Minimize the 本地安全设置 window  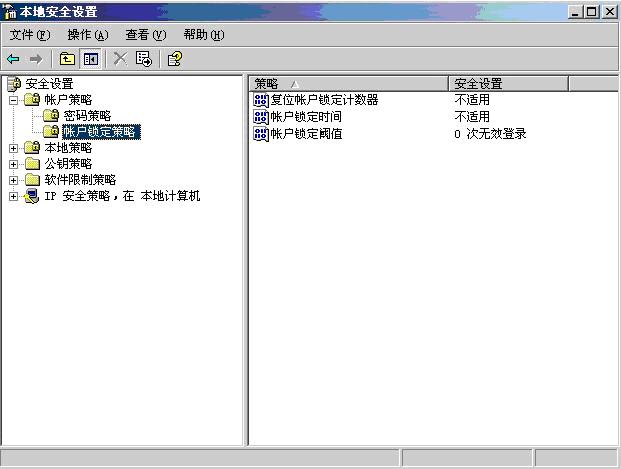576,11
